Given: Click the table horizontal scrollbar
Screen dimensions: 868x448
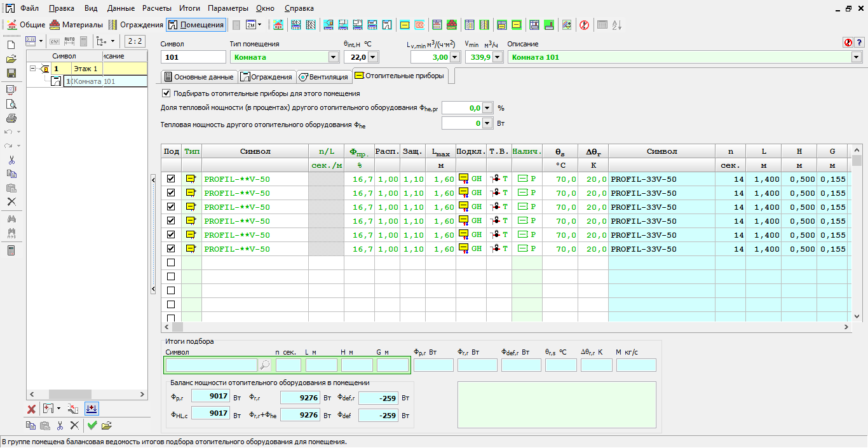Looking at the screenshot, I should (506, 327).
